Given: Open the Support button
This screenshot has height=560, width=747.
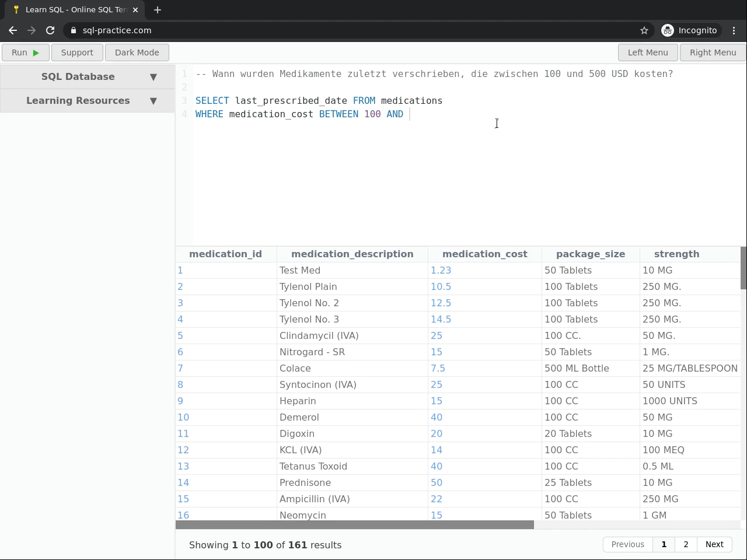Looking at the screenshot, I should 77,52.
